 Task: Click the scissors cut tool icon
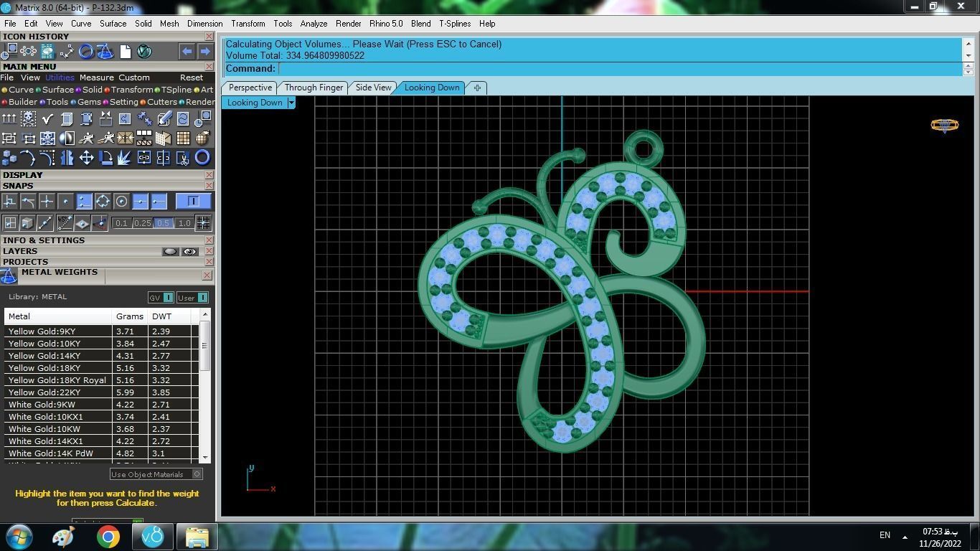183,158
